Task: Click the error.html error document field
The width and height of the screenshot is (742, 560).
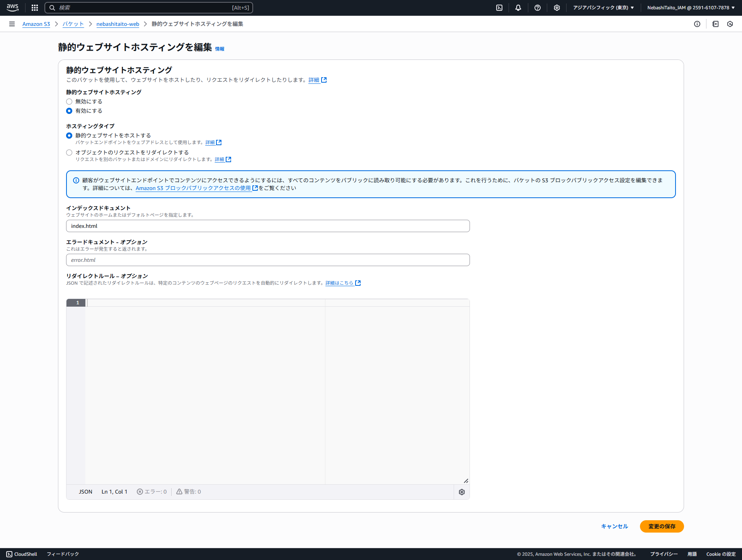Action: click(x=268, y=260)
